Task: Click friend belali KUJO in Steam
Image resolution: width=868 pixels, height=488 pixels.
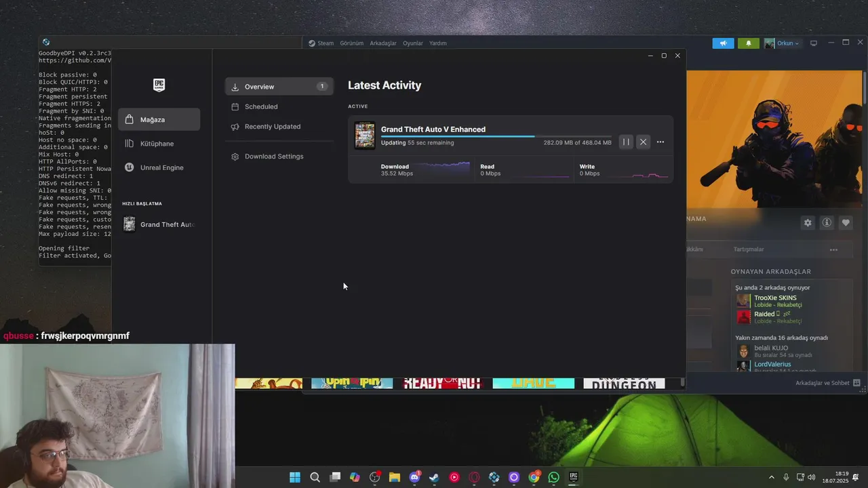Action: pyautogui.click(x=771, y=348)
